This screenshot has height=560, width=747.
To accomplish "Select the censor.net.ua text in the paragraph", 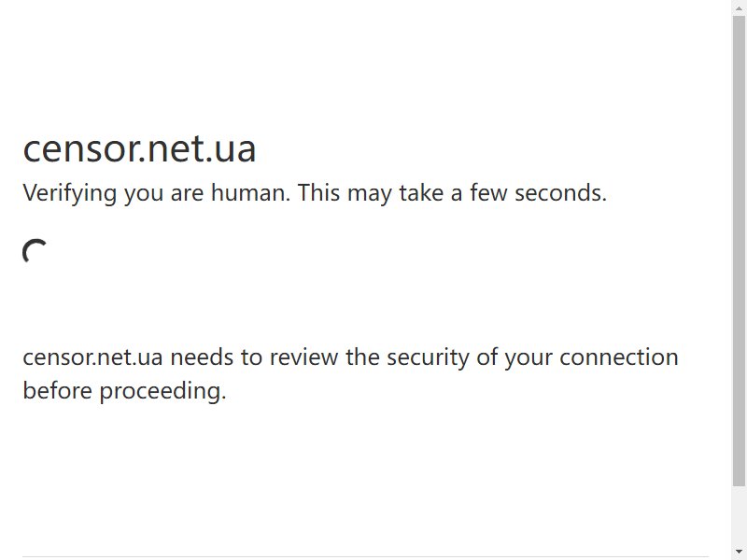I will (92, 357).
